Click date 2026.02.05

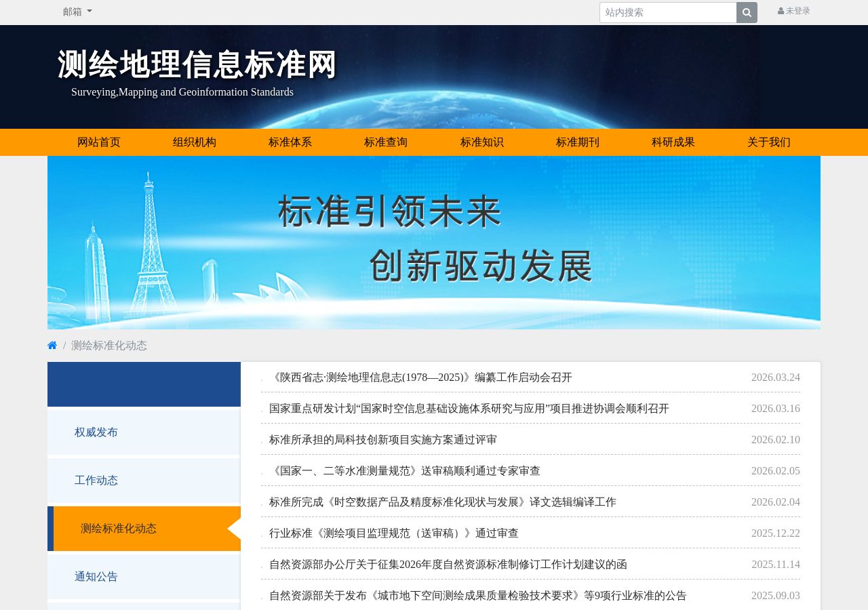tap(776, 471)
